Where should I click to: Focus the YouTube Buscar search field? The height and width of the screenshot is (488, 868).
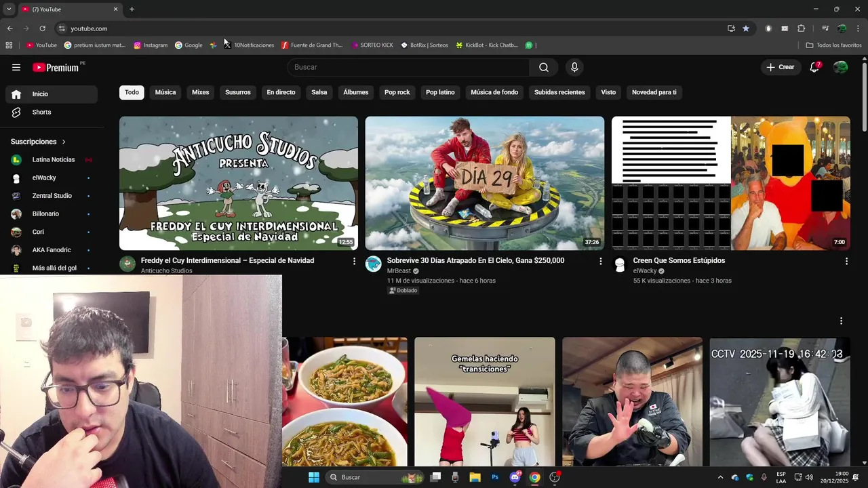coord(408,67)
